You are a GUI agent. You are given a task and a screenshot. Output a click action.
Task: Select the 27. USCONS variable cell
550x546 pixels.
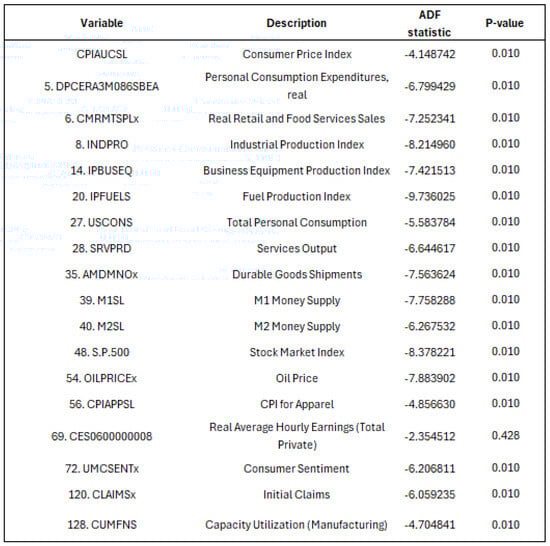pyautogui.click(x=102, y=222)
